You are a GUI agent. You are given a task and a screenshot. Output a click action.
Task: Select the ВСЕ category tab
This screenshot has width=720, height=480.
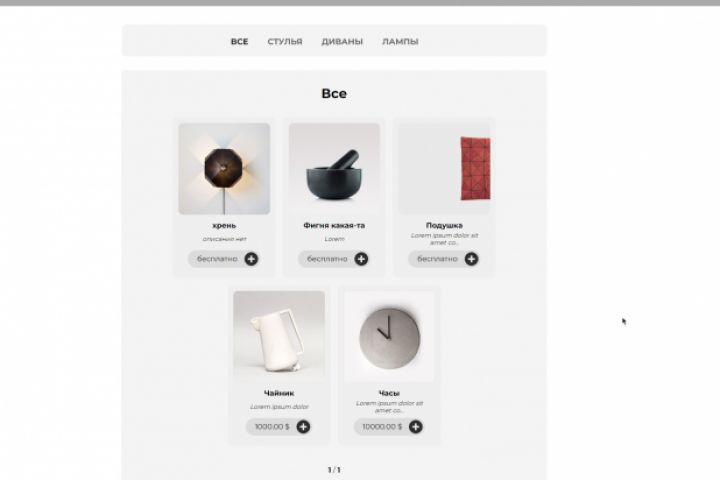(239, 41)
